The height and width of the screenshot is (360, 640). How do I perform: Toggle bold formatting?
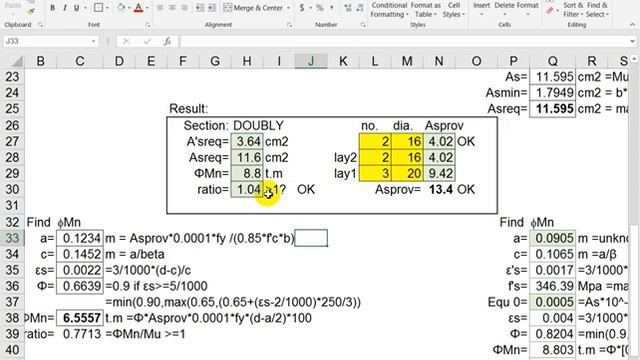click(x=53, y=8)
